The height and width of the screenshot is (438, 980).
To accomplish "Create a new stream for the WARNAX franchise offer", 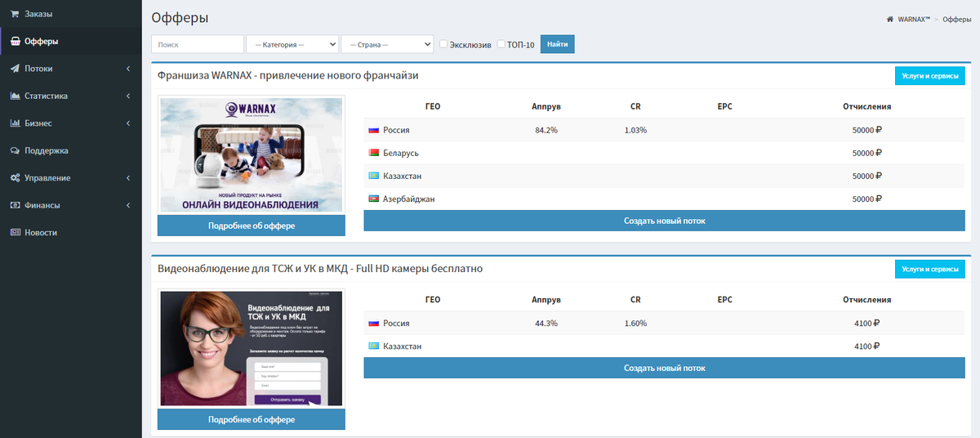I will 664,221.
